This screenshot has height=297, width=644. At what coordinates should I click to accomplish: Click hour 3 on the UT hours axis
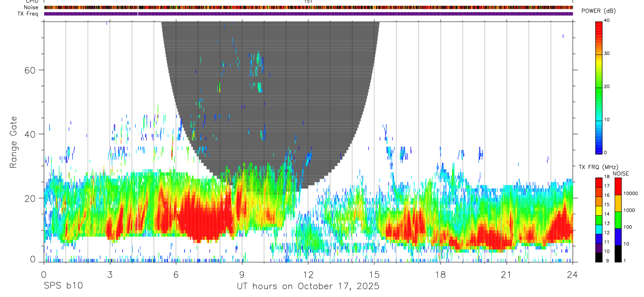tap(110, 274)
